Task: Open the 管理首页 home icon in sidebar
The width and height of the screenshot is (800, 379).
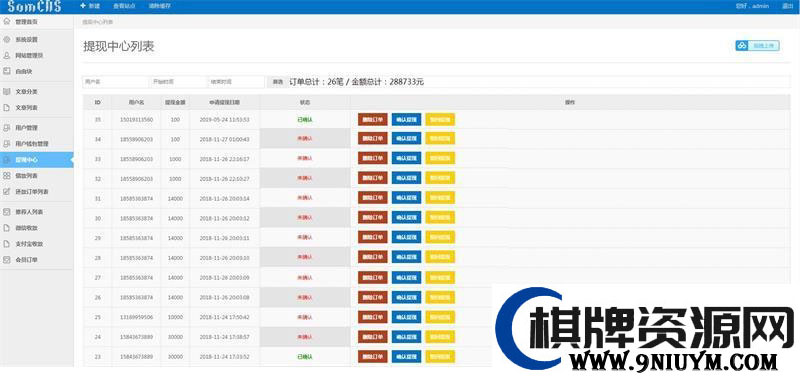Action: [x=7, y=22]
